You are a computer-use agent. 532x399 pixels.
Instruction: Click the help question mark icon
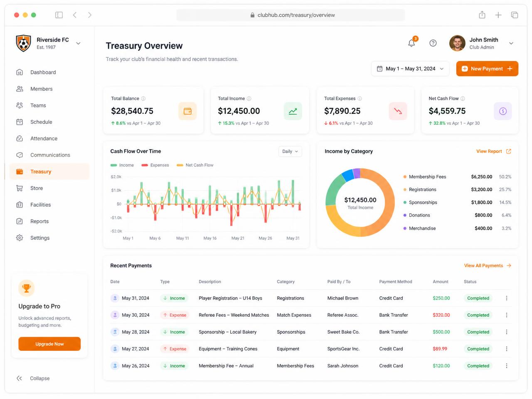(433, 43)
